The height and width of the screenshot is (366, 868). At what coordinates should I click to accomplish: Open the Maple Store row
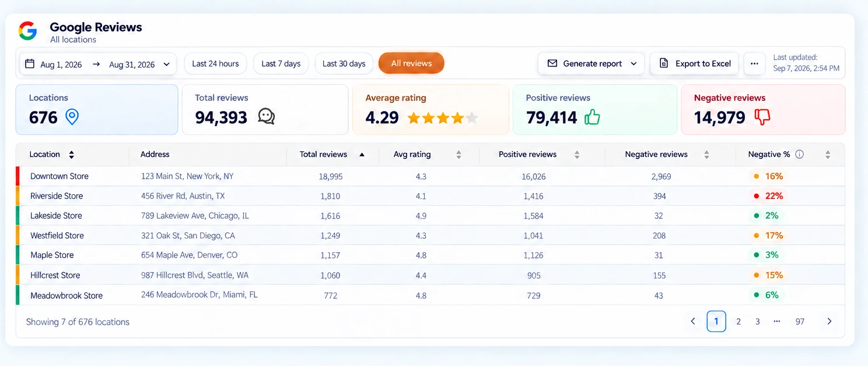tap(430, 255)
